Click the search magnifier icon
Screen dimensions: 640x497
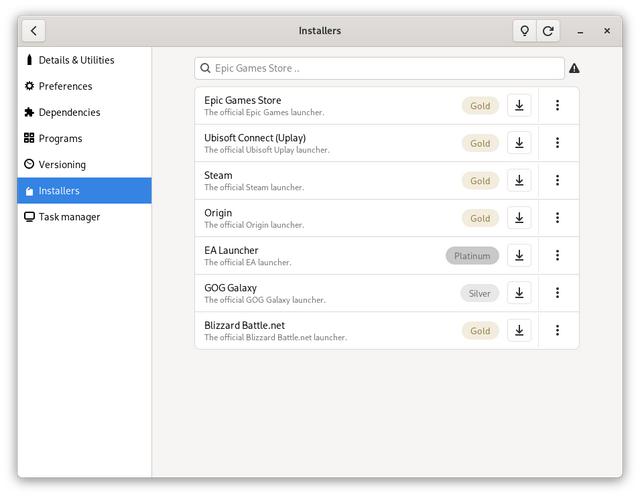[205, 68]
